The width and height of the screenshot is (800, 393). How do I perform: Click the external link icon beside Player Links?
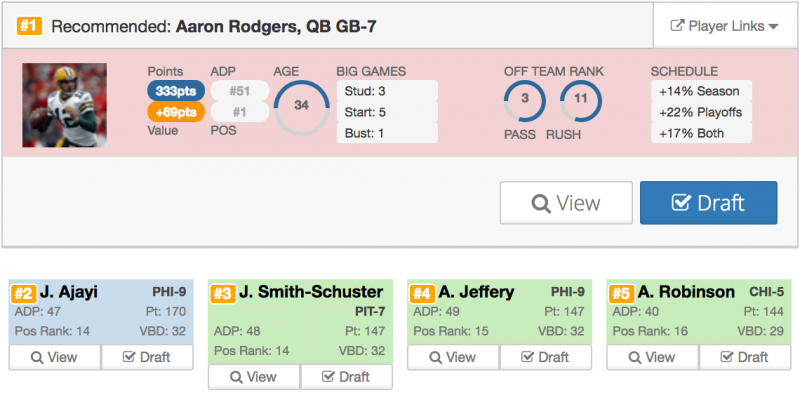(x=677, y=26)
